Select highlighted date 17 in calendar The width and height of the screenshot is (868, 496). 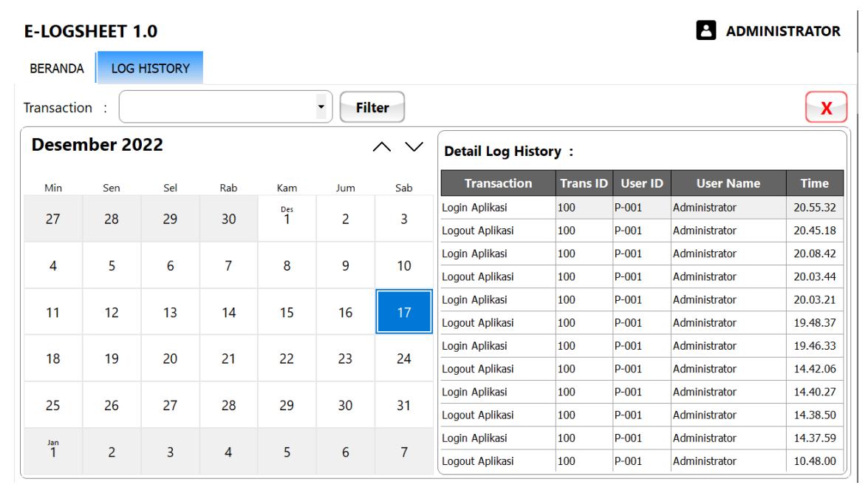point(404,312)
